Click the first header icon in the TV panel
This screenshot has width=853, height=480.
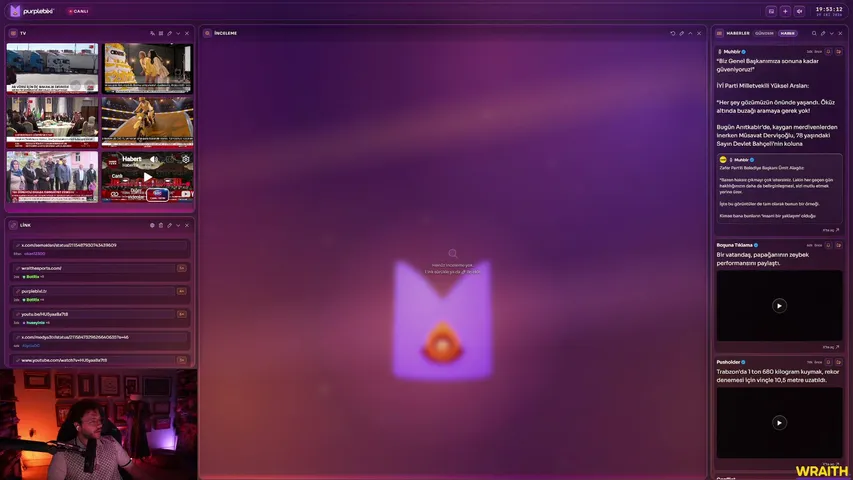tap(152, 33)
